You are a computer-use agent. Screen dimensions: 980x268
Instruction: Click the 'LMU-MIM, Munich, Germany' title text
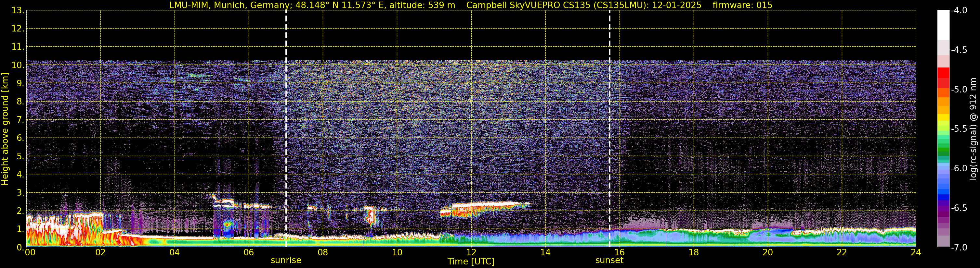[229, 5]
